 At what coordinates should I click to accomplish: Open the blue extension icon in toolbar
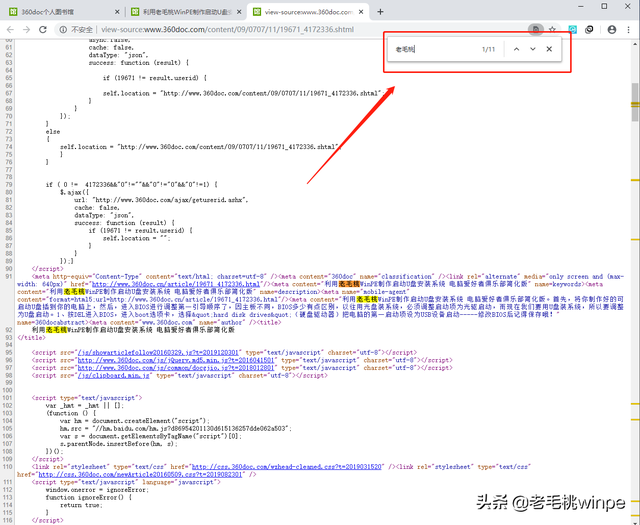573,29
